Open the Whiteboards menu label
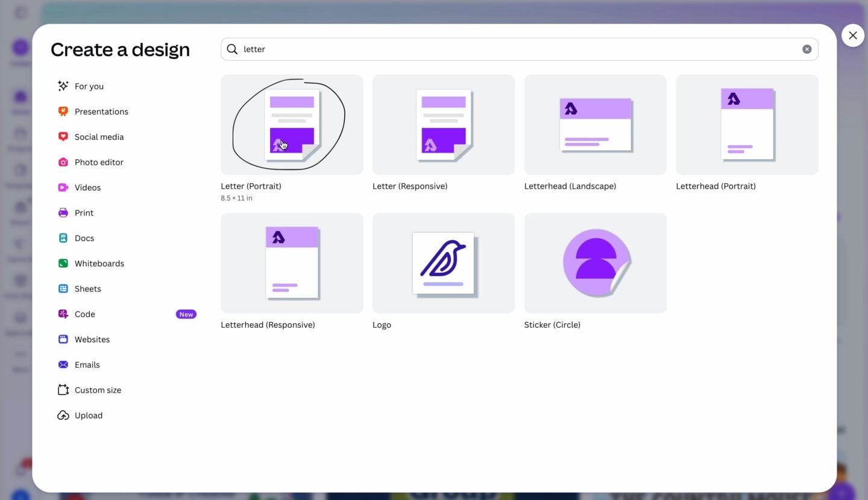The image size is (868, 500). 99,264
